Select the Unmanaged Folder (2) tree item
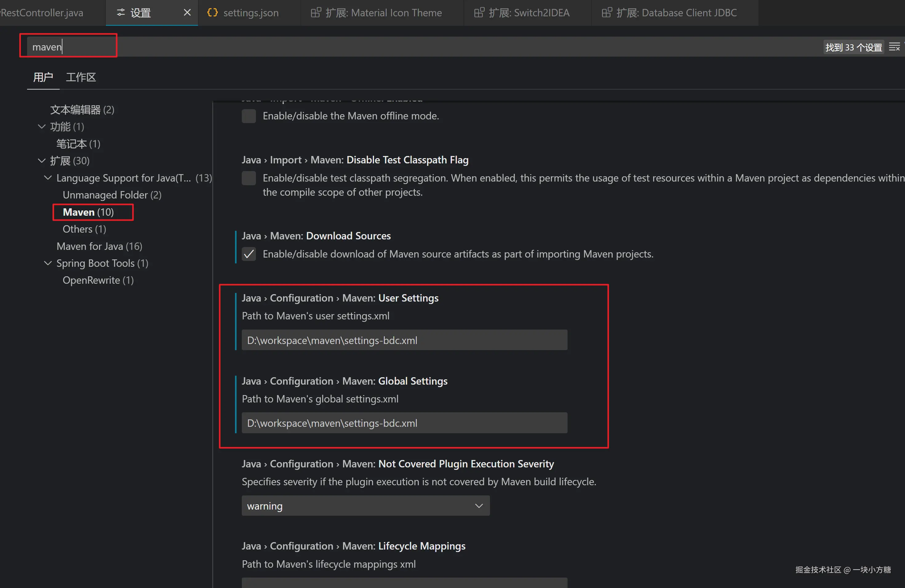The height and width of the screenshot is (588, 905). pos(112,195)
